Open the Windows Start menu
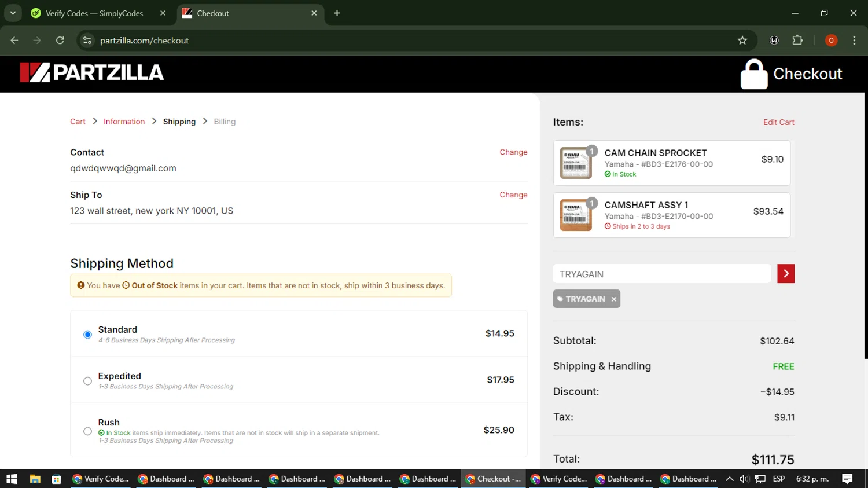 click(12, 479)
